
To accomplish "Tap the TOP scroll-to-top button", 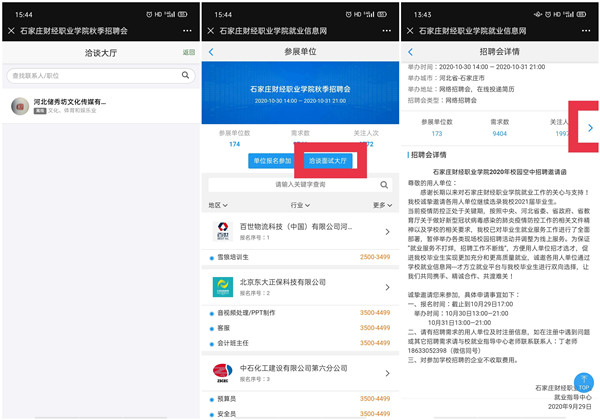I will click(x=583, y=385).
